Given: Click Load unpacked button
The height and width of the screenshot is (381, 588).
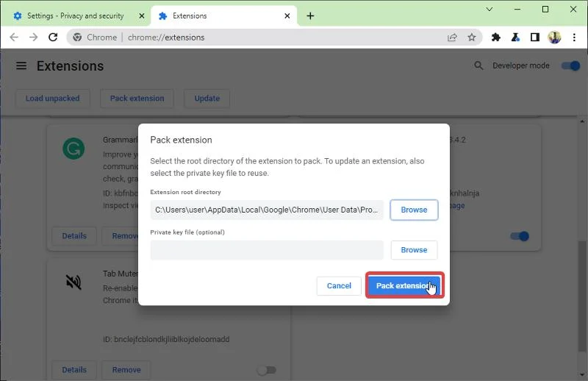Looking at the screenshot, I should pyautogui.click(x=52, y=99).
